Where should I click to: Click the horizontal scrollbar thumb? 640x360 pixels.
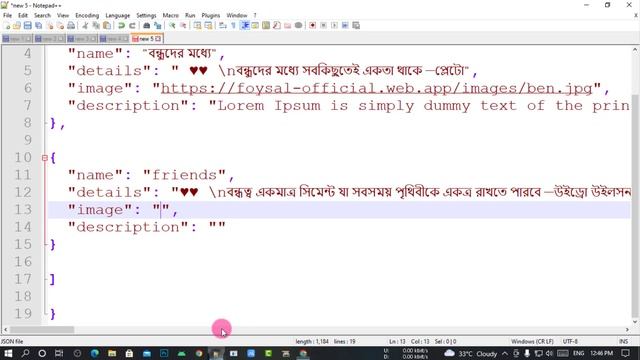tap(42, 329)
